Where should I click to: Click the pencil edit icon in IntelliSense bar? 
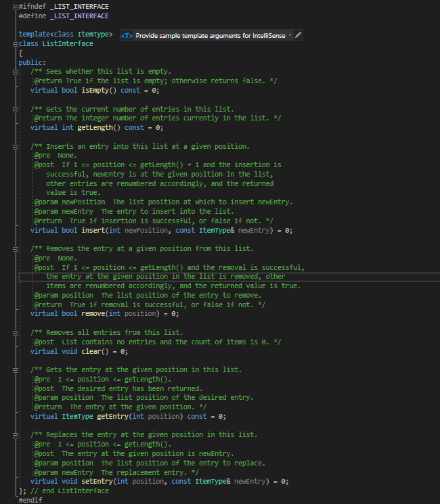(298, 35)
